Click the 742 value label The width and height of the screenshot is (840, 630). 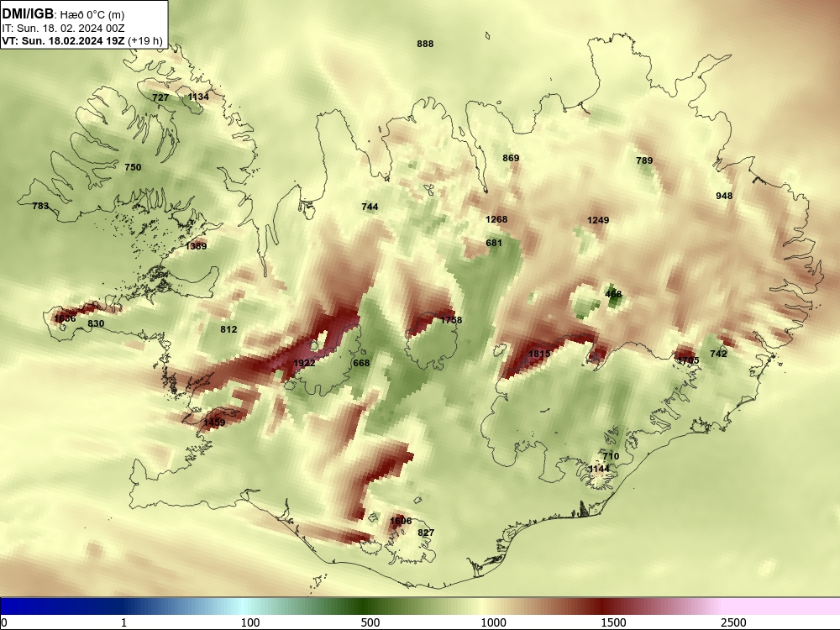pyautogui.click(x=718, y=354)
